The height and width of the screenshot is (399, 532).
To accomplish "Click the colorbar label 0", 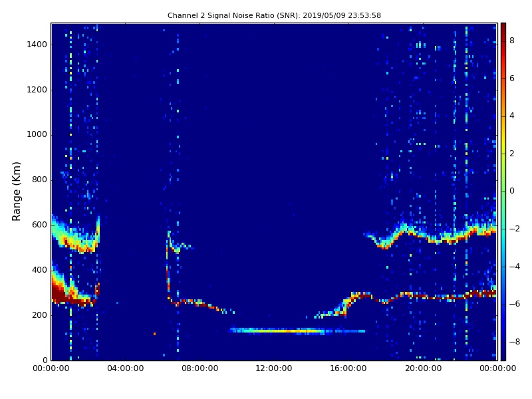I will 512,191.
